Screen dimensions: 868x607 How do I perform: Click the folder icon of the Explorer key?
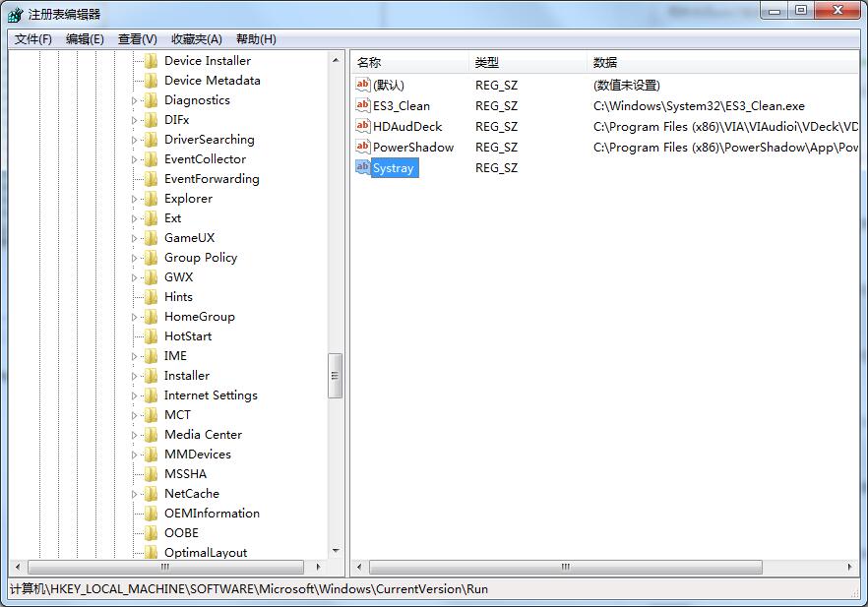coord(154,198)
